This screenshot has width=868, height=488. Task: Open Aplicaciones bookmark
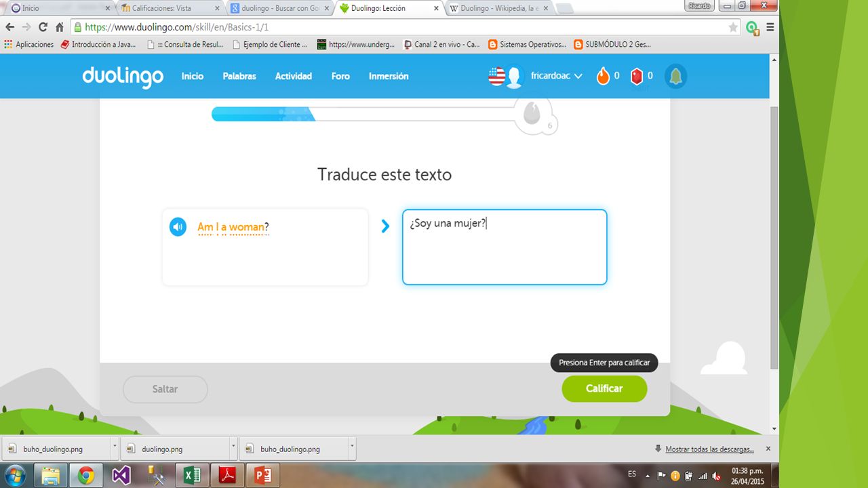click(29, 44)
